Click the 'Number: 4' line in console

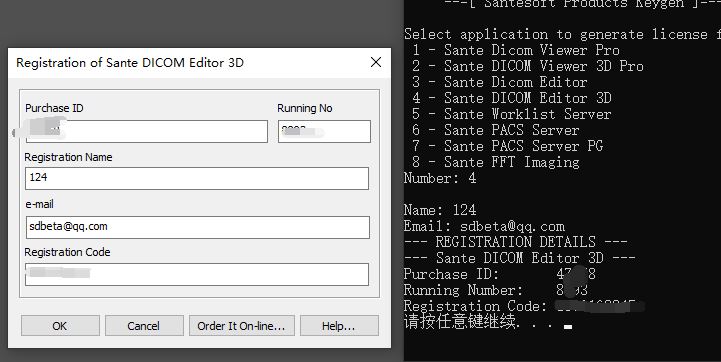point(440,178)
